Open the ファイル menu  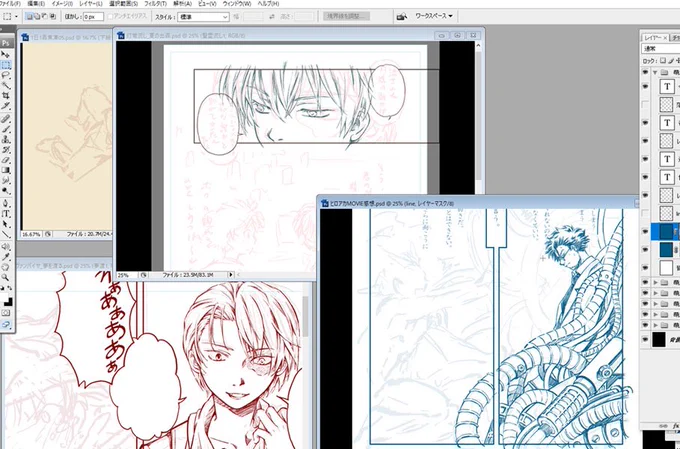pos(10,3)
